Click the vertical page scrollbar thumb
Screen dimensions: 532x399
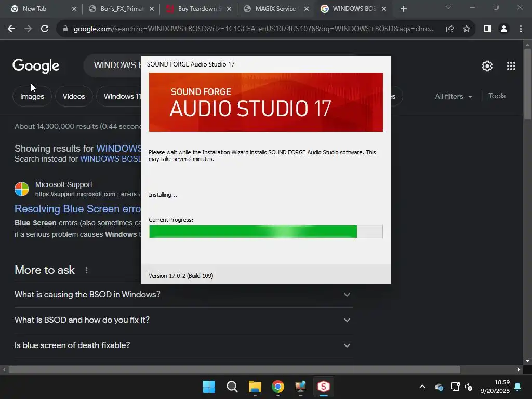point(527,83)
